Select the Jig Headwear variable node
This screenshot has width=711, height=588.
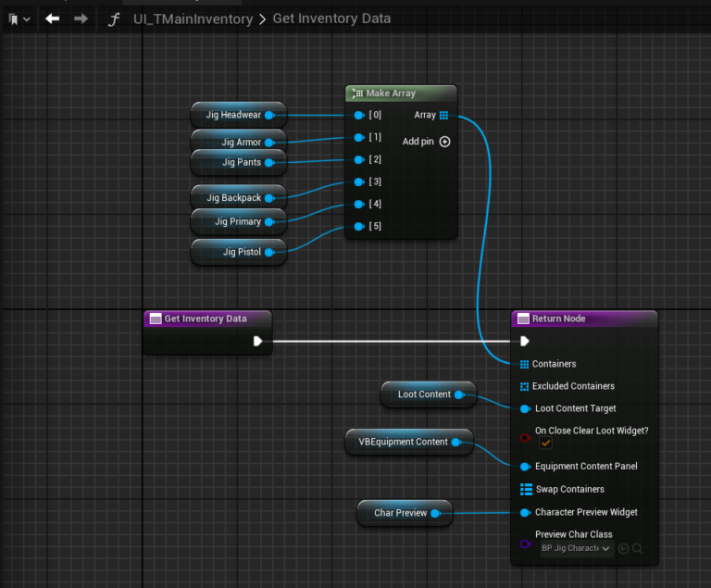pyautogui.click(x=239, y=115)
